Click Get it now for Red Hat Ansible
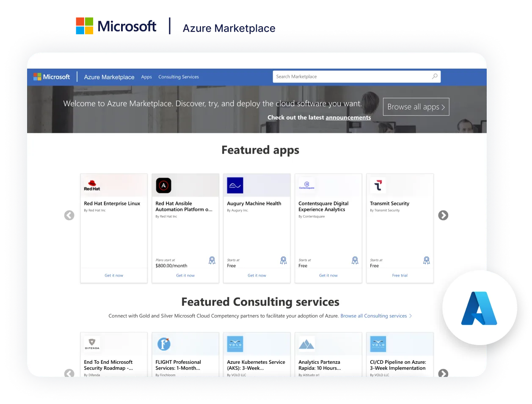 tap(185, 276)
